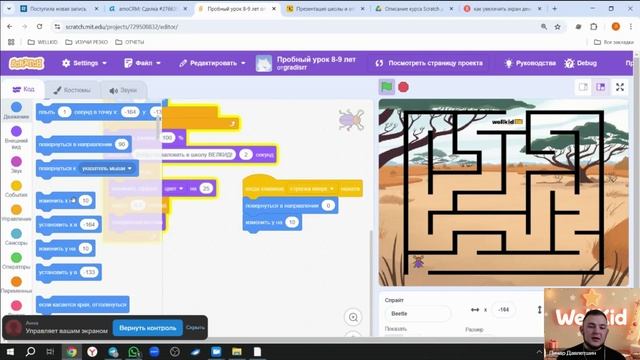
Task: Select the Движение blocks category
Action: (16, 111)
